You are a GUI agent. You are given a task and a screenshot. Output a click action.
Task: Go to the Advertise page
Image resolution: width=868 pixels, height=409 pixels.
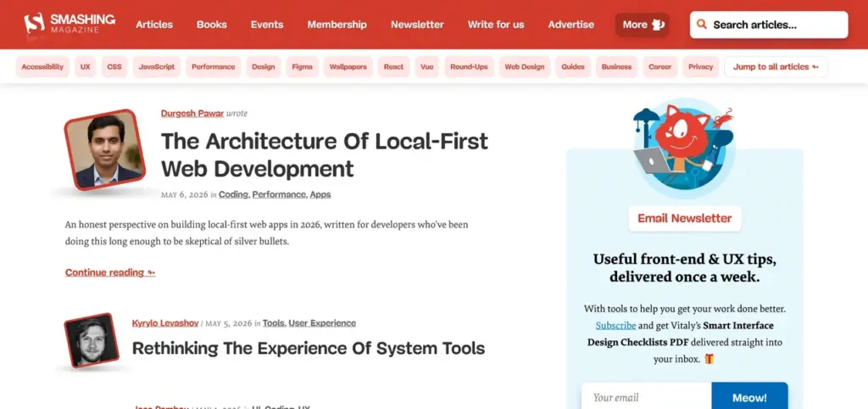(571, 25)
